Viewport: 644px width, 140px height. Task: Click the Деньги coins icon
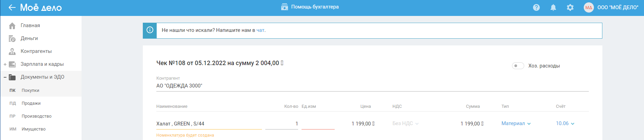click(12, 39)
